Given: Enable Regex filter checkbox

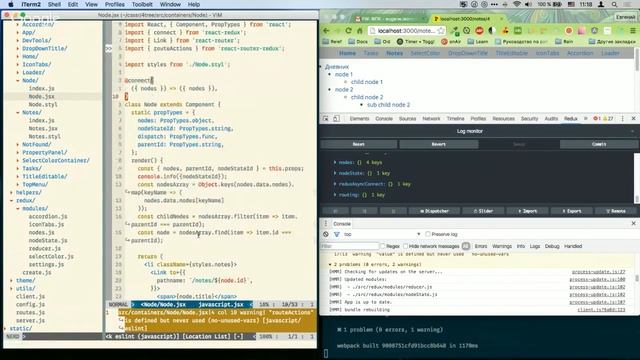Looking at the screenshot, I should (382, 246).
